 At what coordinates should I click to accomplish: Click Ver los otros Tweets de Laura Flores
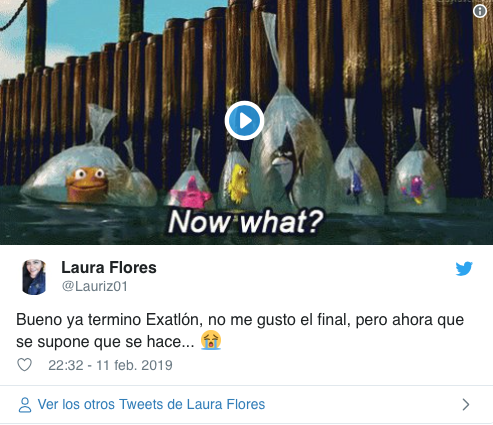click(x=151, y=404)
